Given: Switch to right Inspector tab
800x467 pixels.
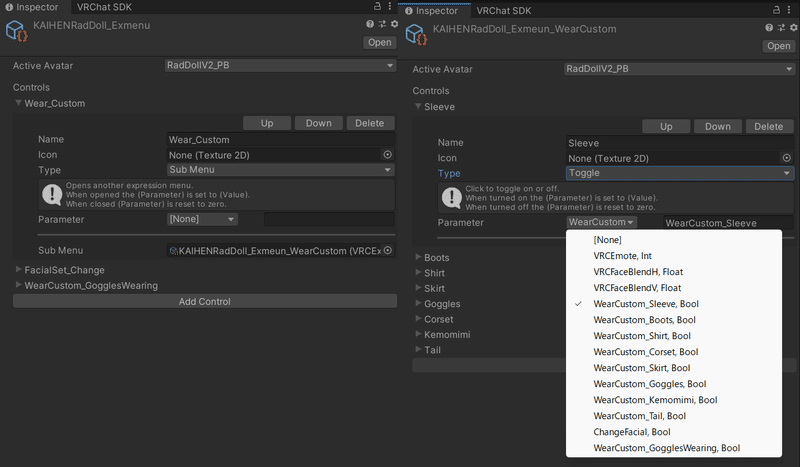Looking at the screenshot, I should [x=432, y=11].
